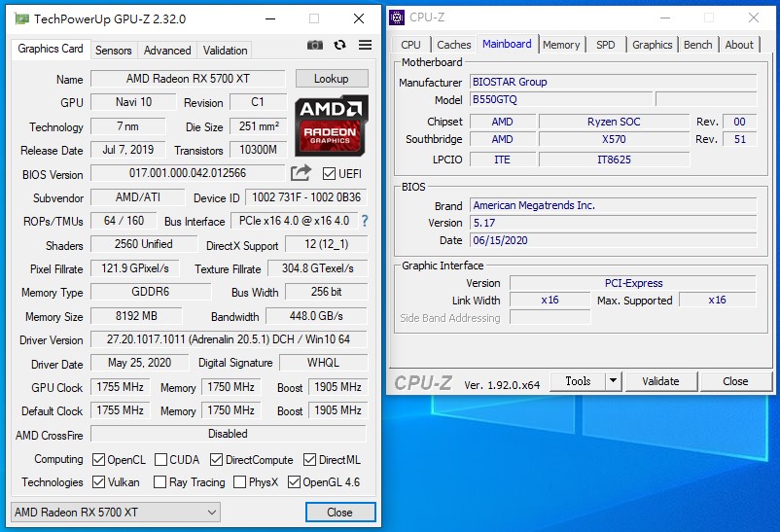
Task: Open the Caches tab in CPU-Z
Action: click(x=453, y=45)
